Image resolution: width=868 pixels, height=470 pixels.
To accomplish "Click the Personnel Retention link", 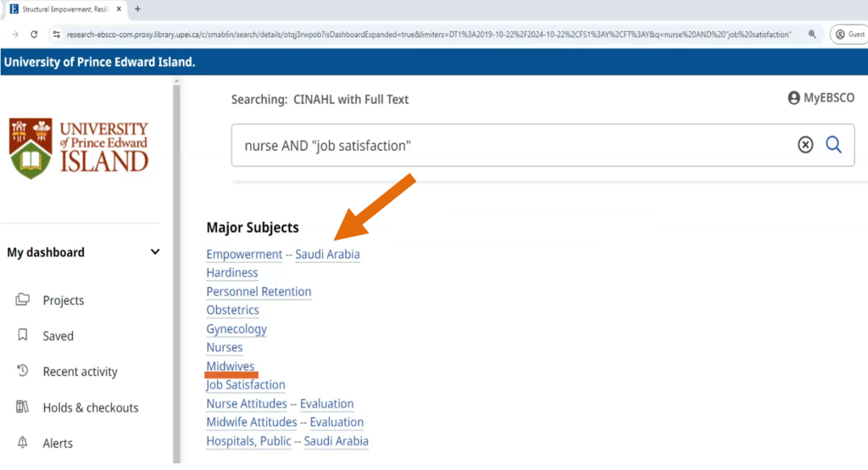I will tap(259, 291).
